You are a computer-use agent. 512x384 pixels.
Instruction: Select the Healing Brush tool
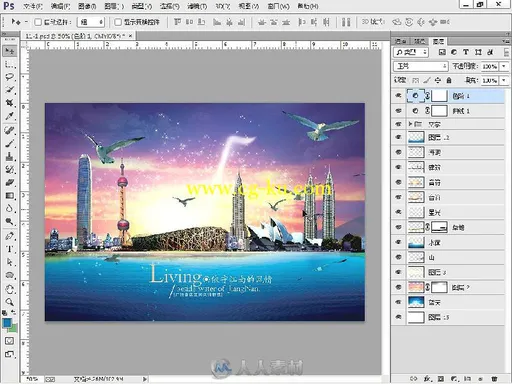(10, 130)
